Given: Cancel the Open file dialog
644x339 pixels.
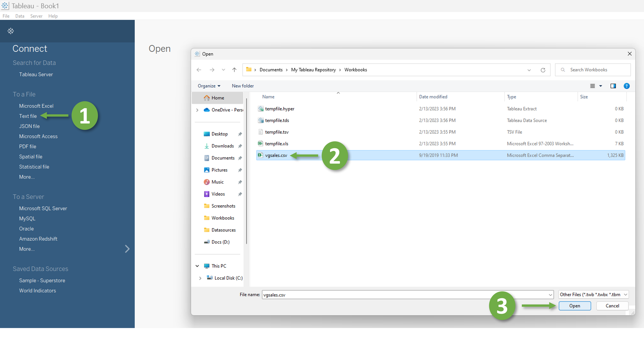Looking at the screenshot, I should point(612,306).
